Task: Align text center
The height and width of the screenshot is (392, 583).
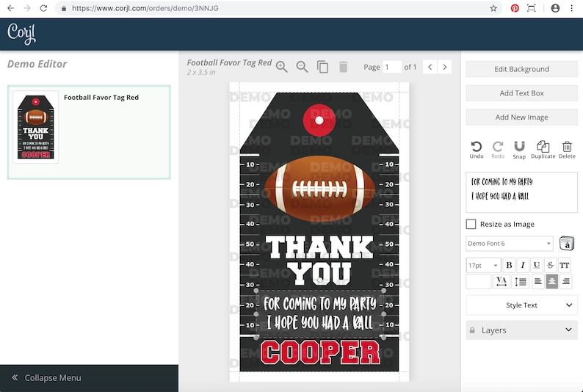Action: [551, 282]
